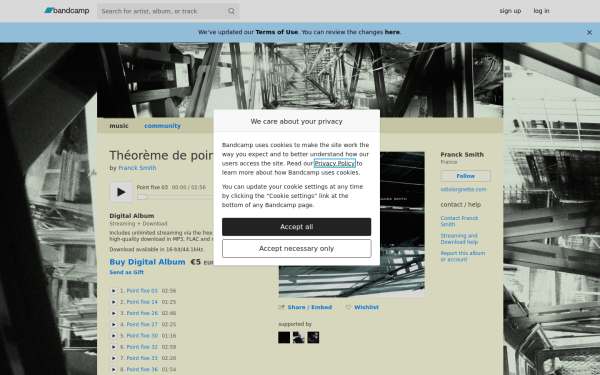This screenshot has width=600, height=375.
Task: Open Point fixe 32 track link
Action: (x=142, y=347)
